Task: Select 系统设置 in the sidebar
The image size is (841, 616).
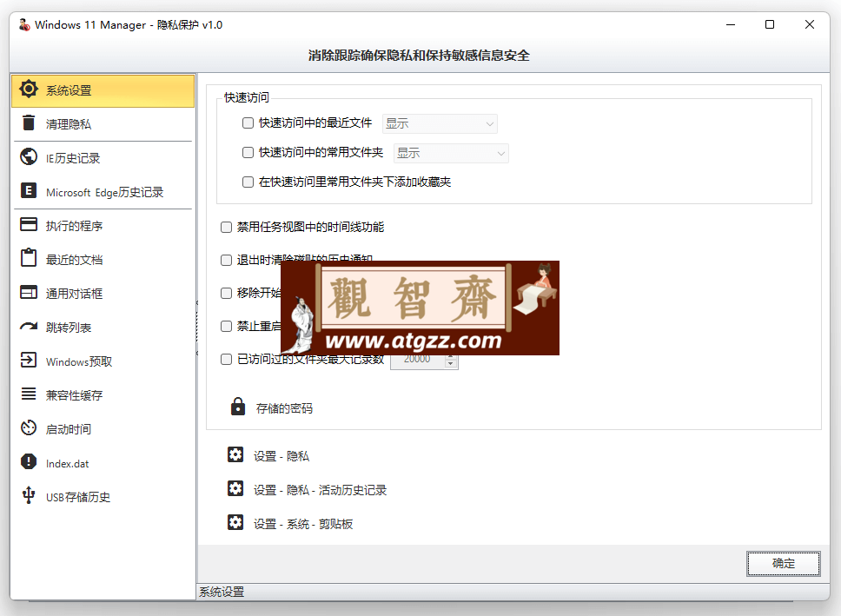Action: (x=103, y=90)
